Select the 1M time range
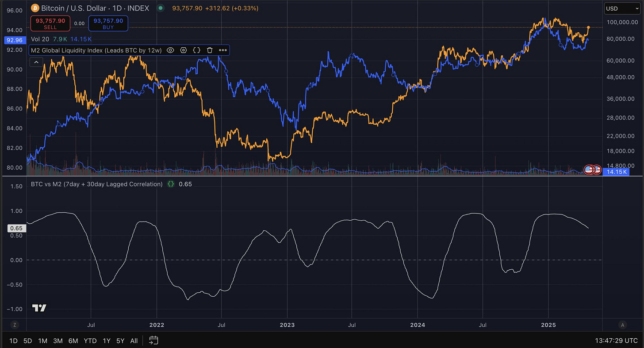The height and width of the screenshot is (348, 644). (x=42, y=341)
